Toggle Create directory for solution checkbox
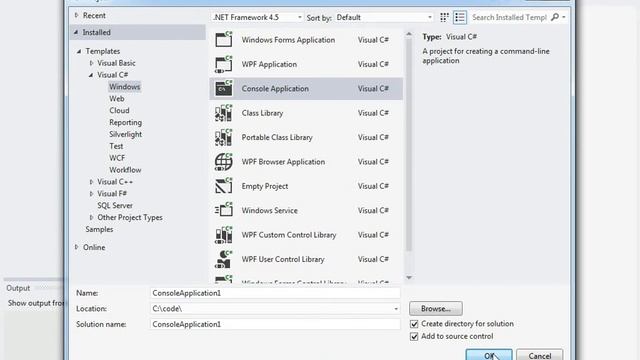Viewport: 640px width, 360px height. coord(414,324)
